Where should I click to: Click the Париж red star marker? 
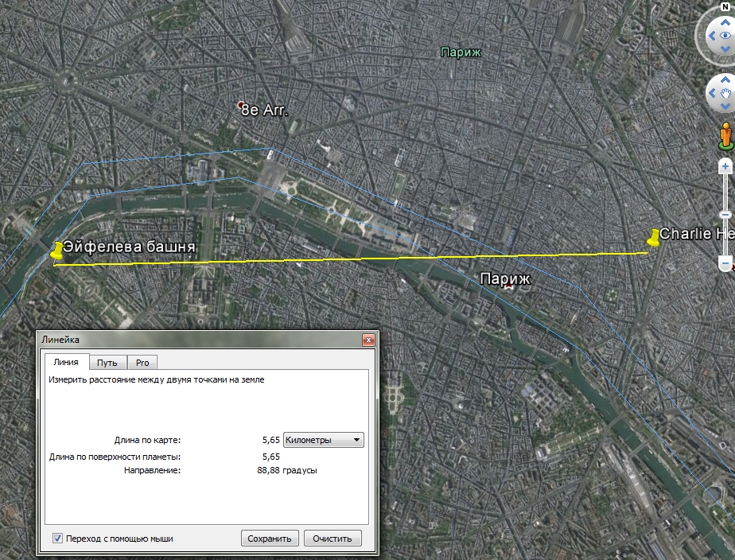509,286
